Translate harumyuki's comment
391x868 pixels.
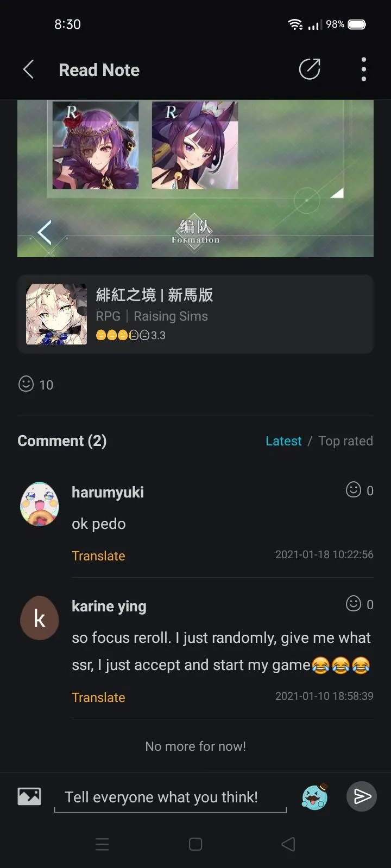pyautogui.click(x=98, y=556)
